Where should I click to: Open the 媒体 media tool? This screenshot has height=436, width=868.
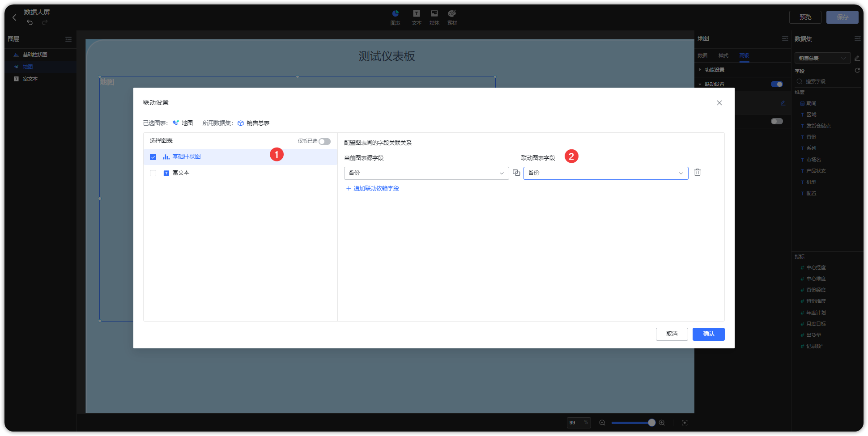click(x=434, y=17)
